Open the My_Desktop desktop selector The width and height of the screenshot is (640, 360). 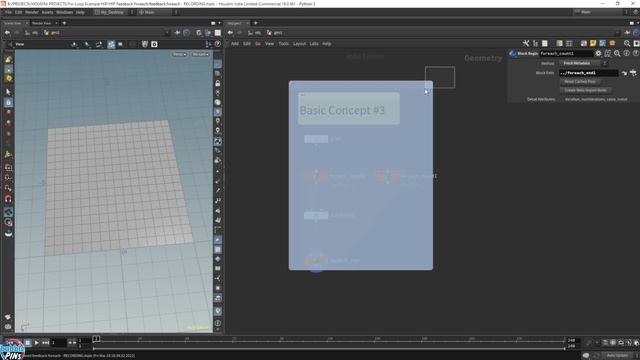point(112,12)
